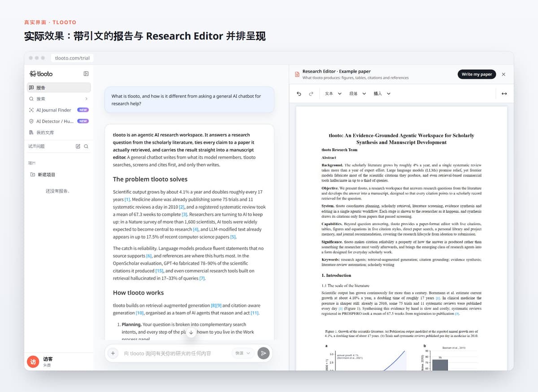This screenshot has width=538, height=392.
Task: Click 'How tlooto works' heading
Action: (138, 293)
